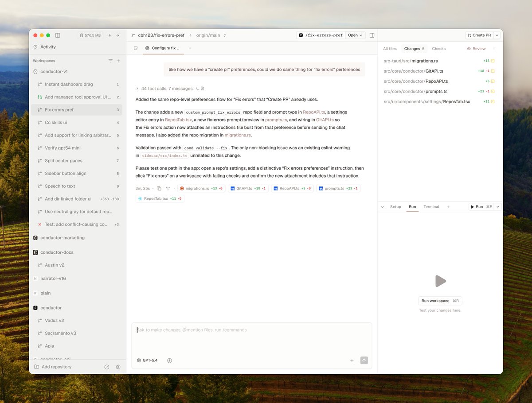Go back with the left arrow icon
532x403 pixels.
click(x=110, y=35)
